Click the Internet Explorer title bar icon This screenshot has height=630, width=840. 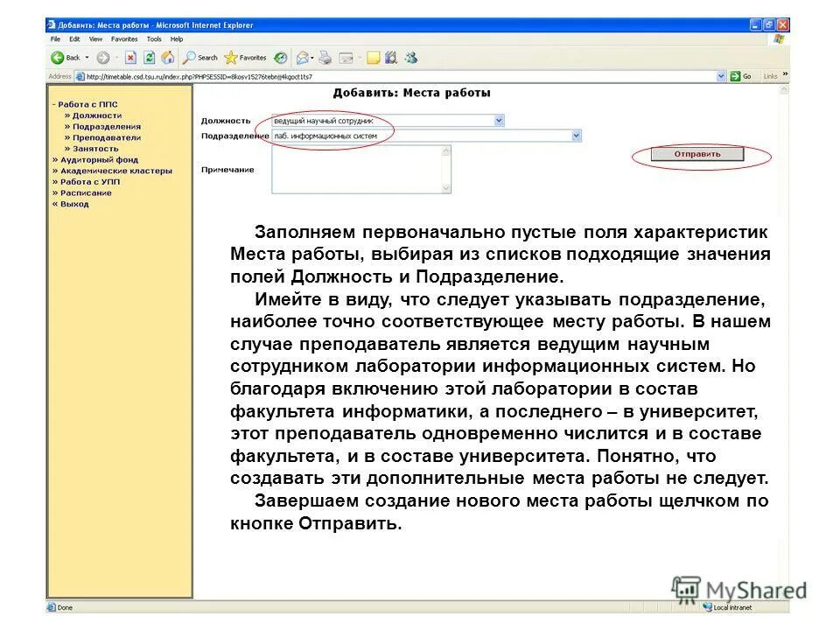click(x=52, y=24)
